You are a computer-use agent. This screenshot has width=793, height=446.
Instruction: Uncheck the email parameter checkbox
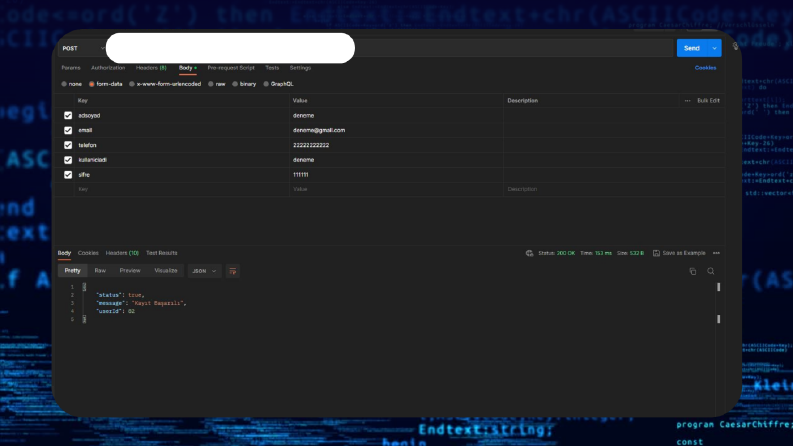click(x=68, y=130)
